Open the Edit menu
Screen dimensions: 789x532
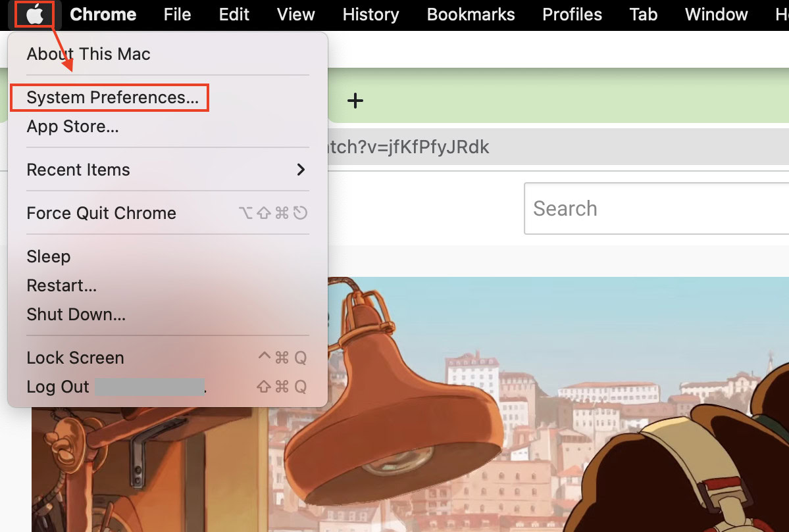pyautogui.click(x=234, y=14)
